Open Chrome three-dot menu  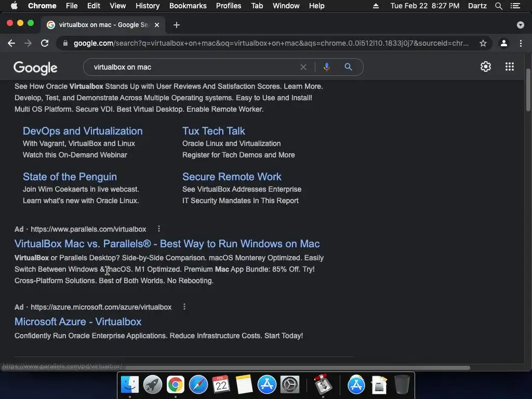(x=521, y=43)
